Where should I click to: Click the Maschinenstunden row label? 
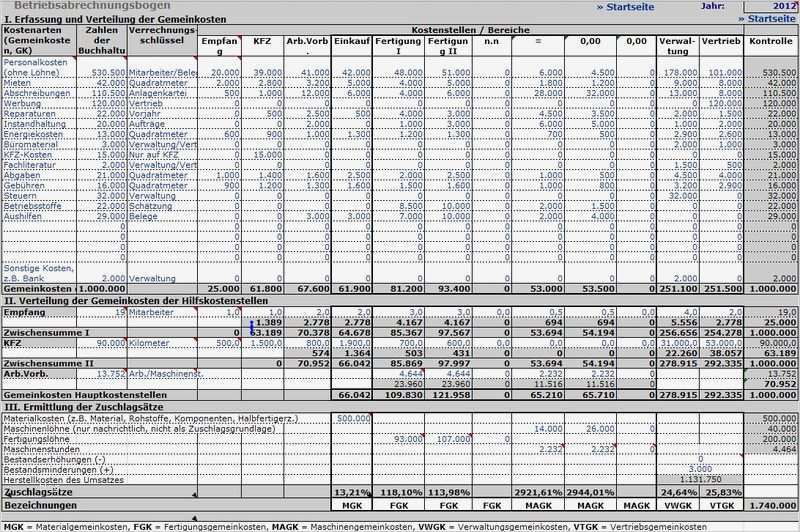click(41, 449)
